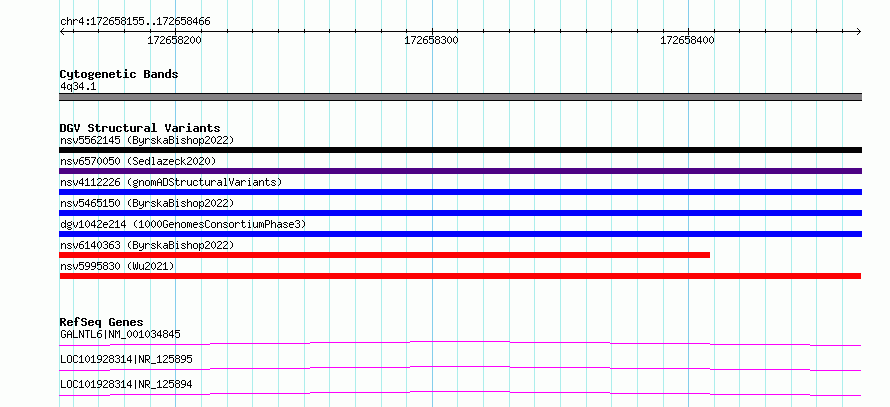
Task: Click the right arrow end of ruler
Action: pyautogui.click(x=859, y=32)
